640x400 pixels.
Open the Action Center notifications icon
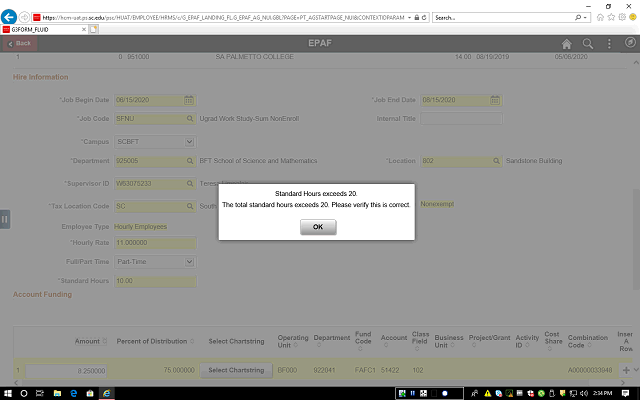click(x=625, y=393)
